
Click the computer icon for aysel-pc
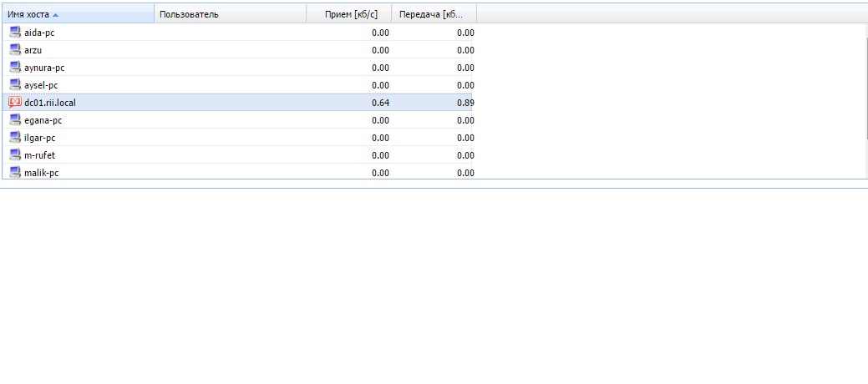16,84
